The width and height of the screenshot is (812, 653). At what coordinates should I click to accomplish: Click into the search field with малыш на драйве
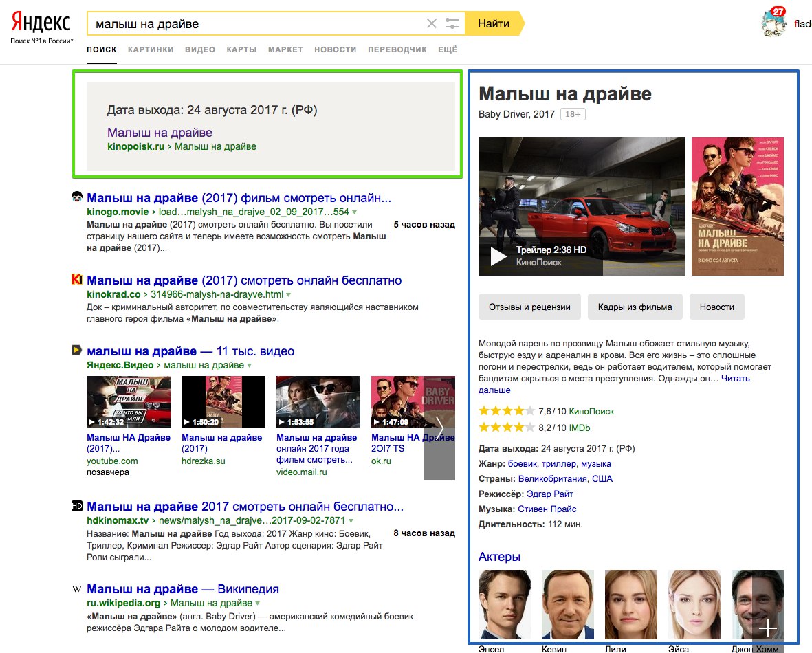[x=256, y=24]
